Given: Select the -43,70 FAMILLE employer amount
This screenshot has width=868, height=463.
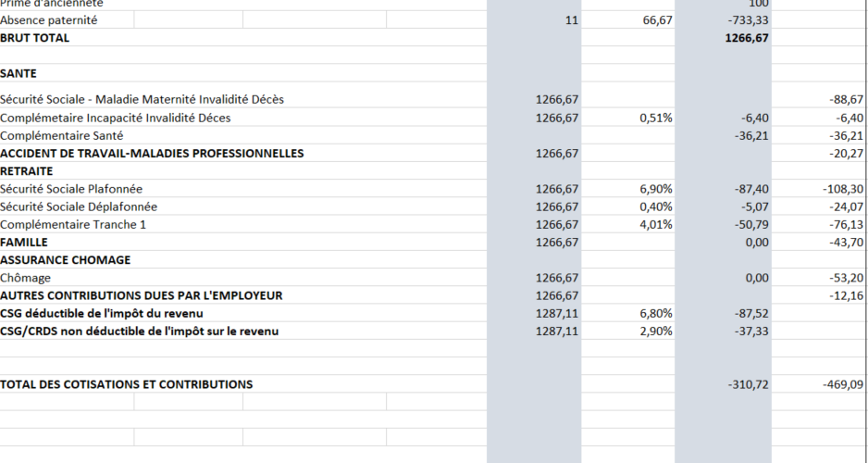Looking at the screenshot, I should coord(847,242).
